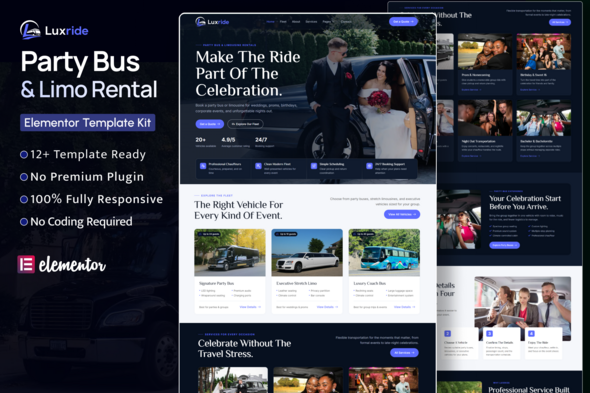Select the Simple Scheduling feature icon
This screenshot has width=590, height=393.
point(314,166)
